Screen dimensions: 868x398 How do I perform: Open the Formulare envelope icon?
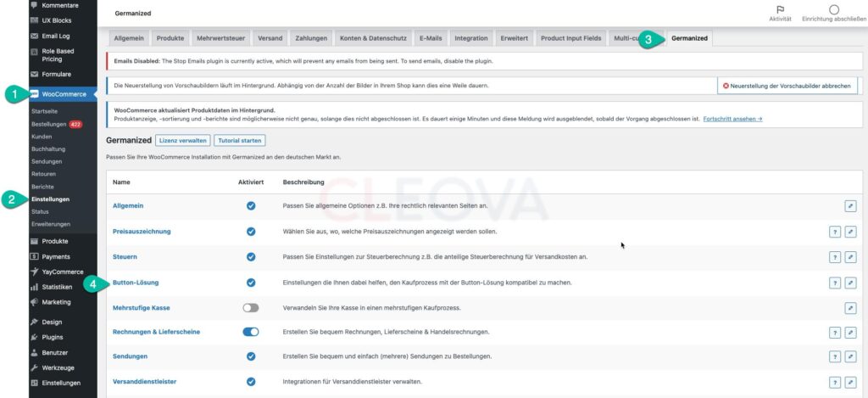pyautogui.click(x=34, y=74)
